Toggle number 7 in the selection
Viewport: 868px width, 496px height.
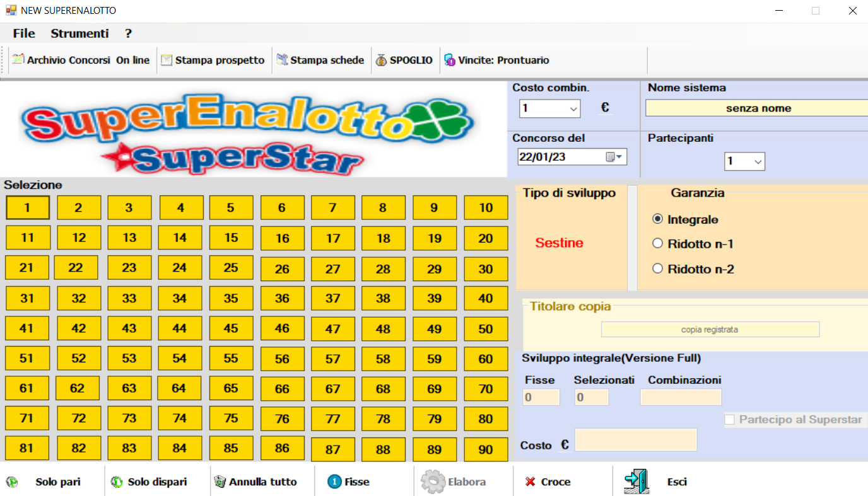click(x=333, y=207)
